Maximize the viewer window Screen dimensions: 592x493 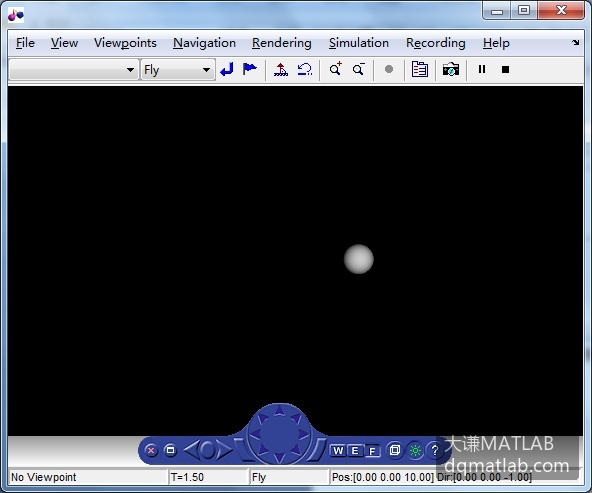pyautogui.click(x=524, y=11)
